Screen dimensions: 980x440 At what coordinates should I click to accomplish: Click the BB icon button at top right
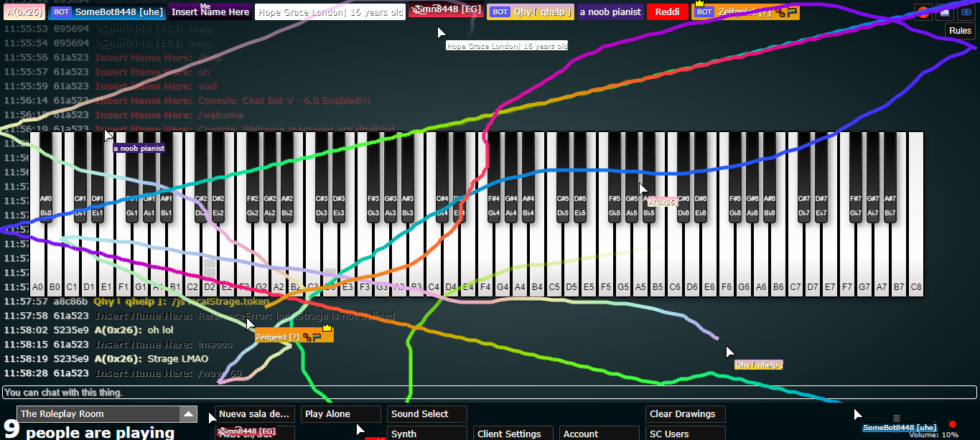pyautogui.click(x=966, y=11)
